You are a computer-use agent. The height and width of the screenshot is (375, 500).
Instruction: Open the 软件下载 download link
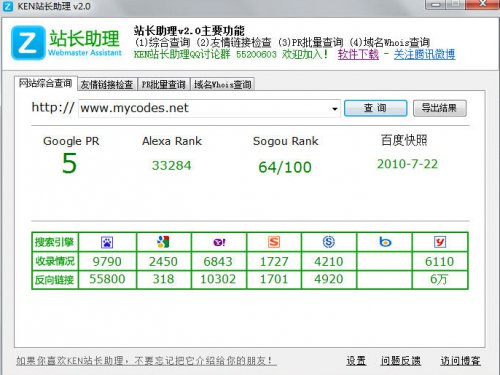point(358,54)
